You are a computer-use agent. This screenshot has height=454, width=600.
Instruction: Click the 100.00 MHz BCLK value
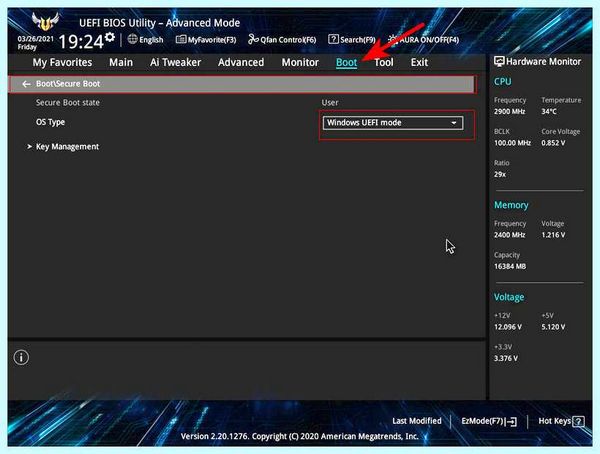click(x=512, y=143)
